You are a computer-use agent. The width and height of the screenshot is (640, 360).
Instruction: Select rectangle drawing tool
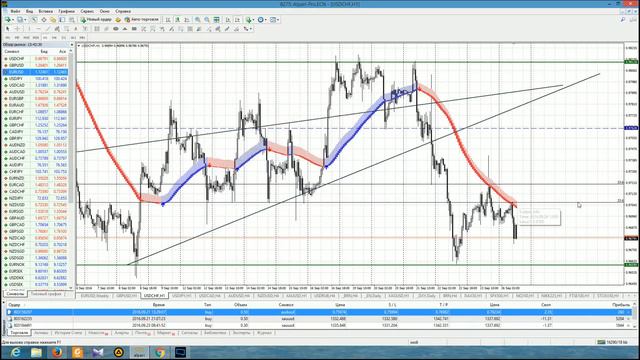coord(134,29)
